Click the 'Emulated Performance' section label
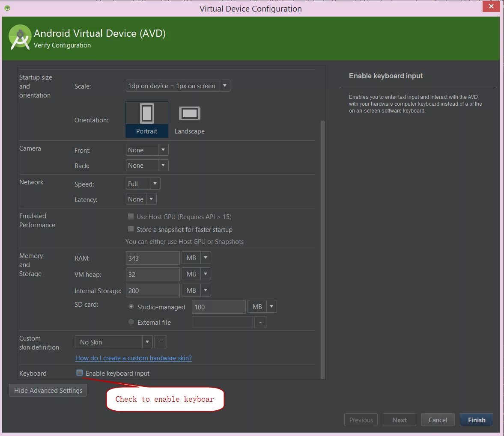Screen dimensions: 504x436 click(37, 220)
